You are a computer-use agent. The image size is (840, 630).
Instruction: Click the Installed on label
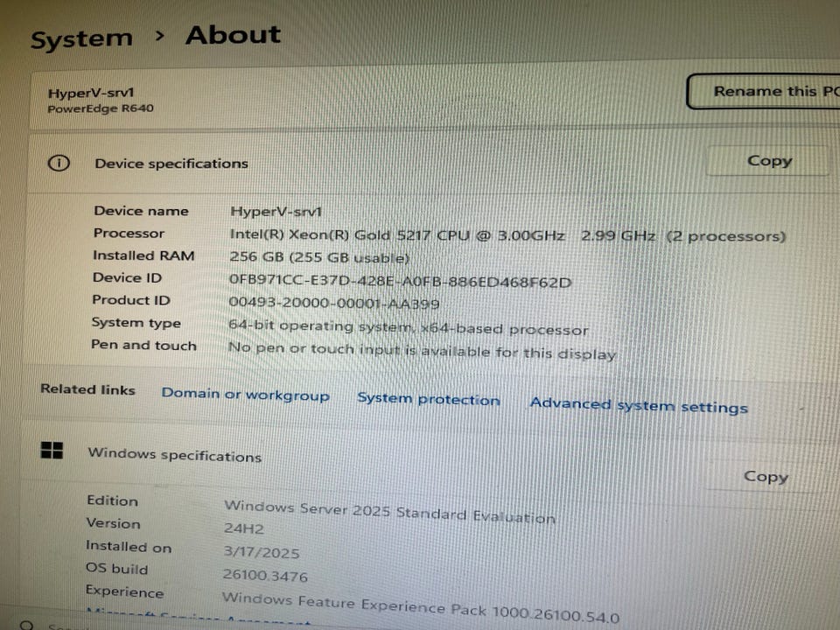(129, 546)
